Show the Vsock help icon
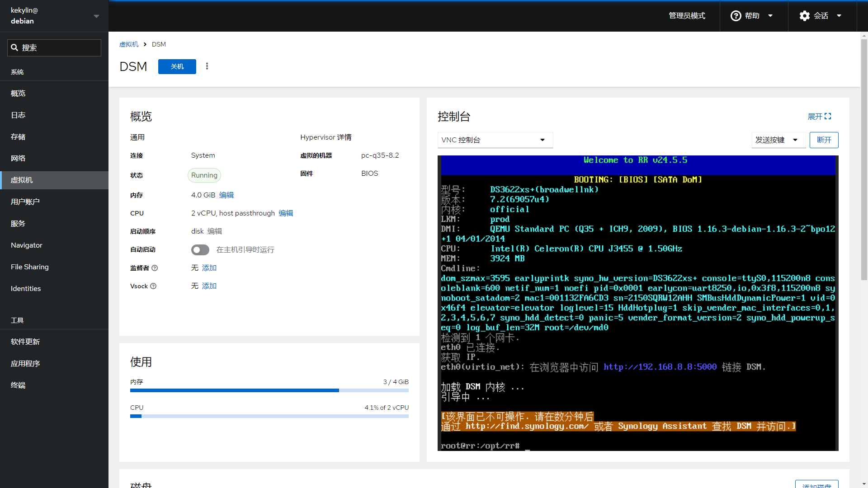The height and width of the screenshot is (488, 868). 153,286
